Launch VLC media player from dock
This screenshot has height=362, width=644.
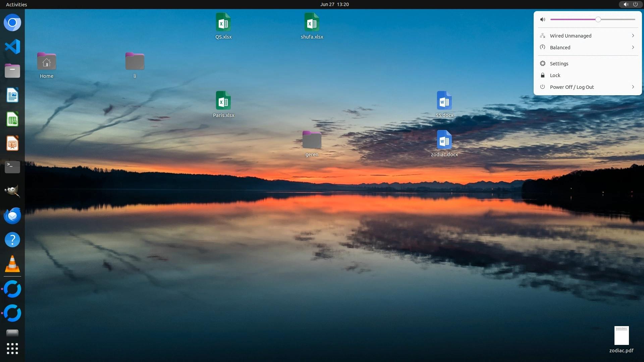click(x=12, y=264)
